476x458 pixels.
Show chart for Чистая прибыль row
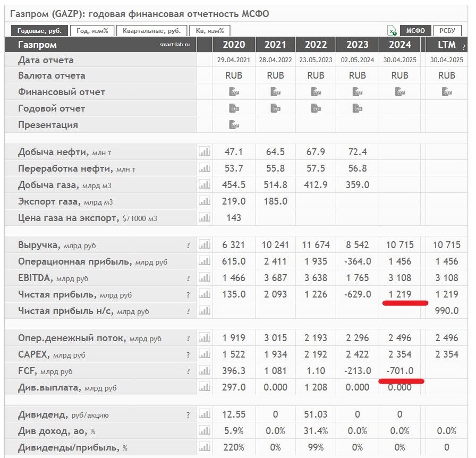tap(205, 294)
